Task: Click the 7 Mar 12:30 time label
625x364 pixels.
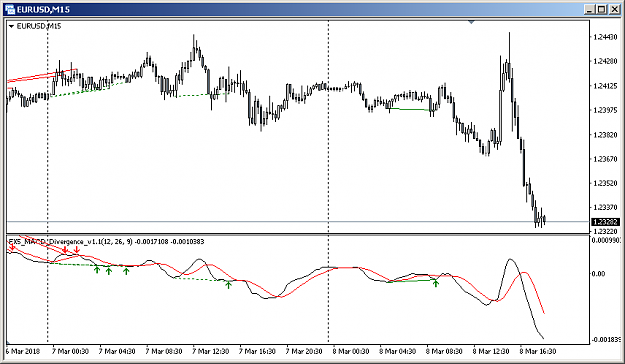Action: (210, 351)
